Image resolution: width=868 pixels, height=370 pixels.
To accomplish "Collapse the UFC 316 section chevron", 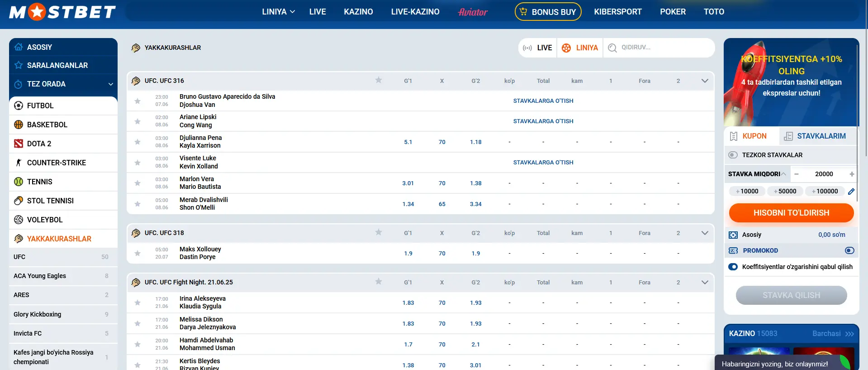I will (x=705, y=81).
